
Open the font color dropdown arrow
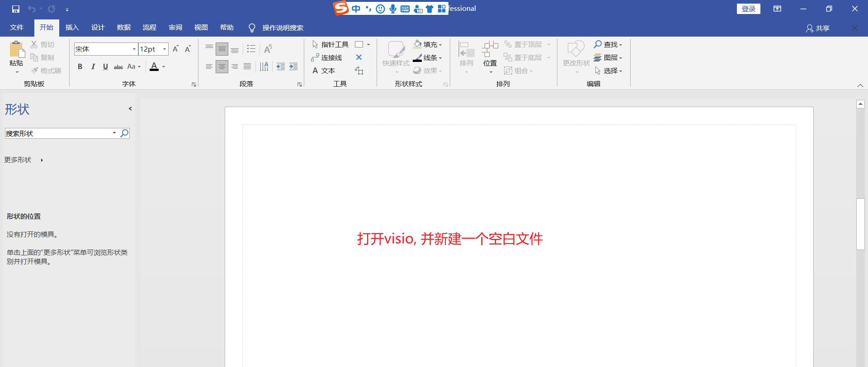[x=164, y=67]
